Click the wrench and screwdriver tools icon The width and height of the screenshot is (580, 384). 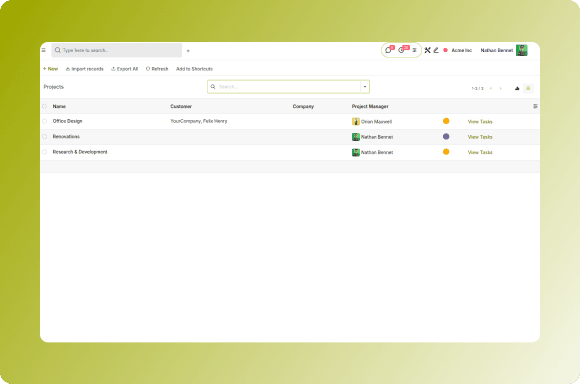click(427, 50)
